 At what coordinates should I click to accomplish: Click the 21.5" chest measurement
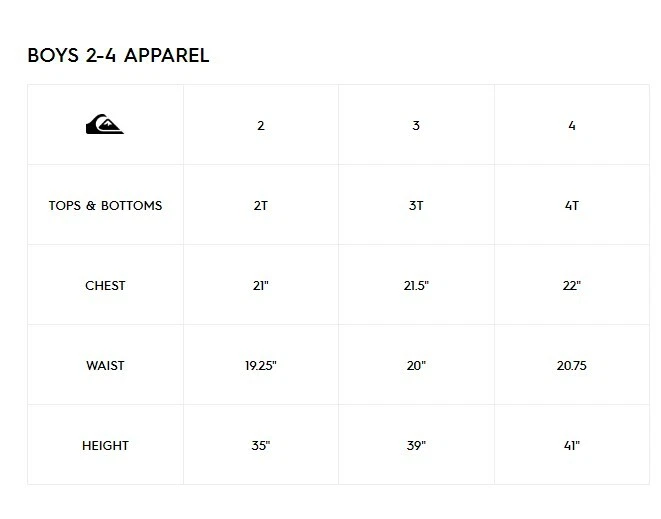click(x=416, y=286)
